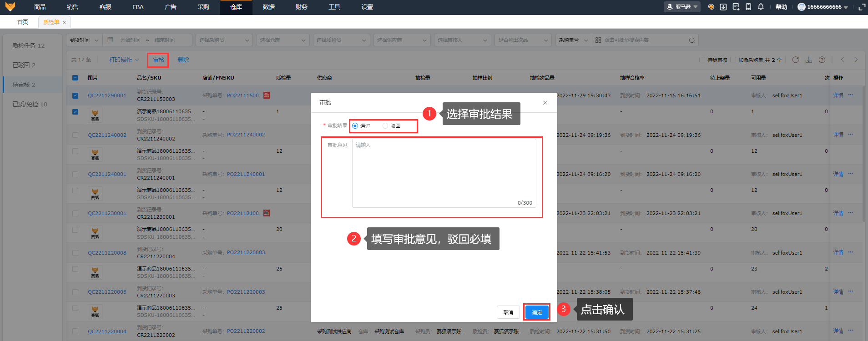Click the 审批意见 text area
This screenshot has height=341, width=868.
[444, 173]
